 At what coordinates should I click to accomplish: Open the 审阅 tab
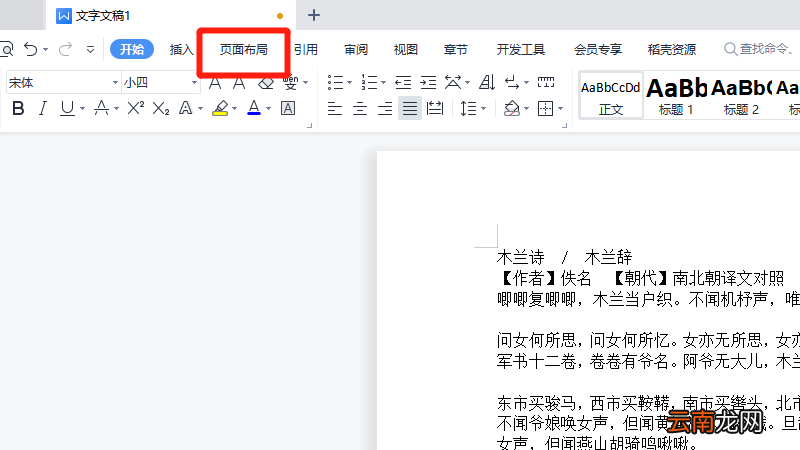click(x=356, y=49)
